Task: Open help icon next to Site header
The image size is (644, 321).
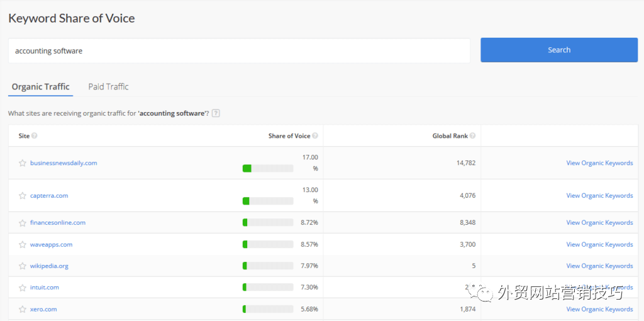Action: 35,135
